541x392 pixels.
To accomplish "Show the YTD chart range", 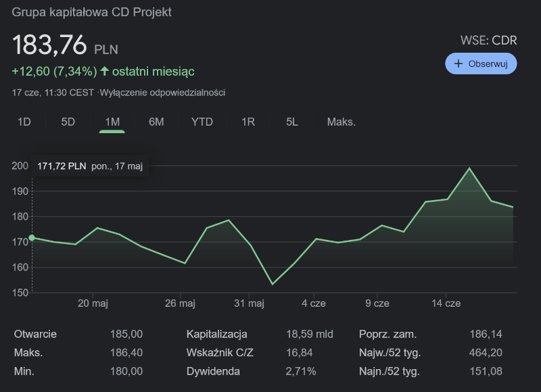I will coord(202,122).
